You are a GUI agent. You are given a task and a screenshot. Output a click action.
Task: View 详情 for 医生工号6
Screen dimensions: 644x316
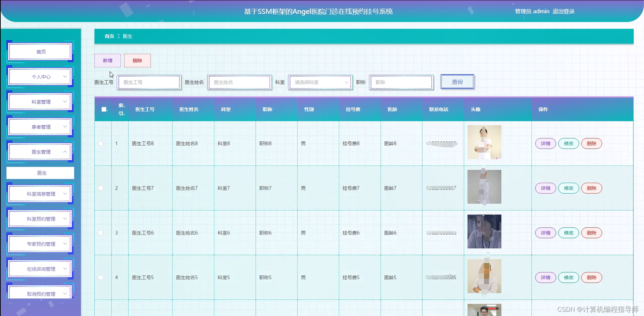545,233
